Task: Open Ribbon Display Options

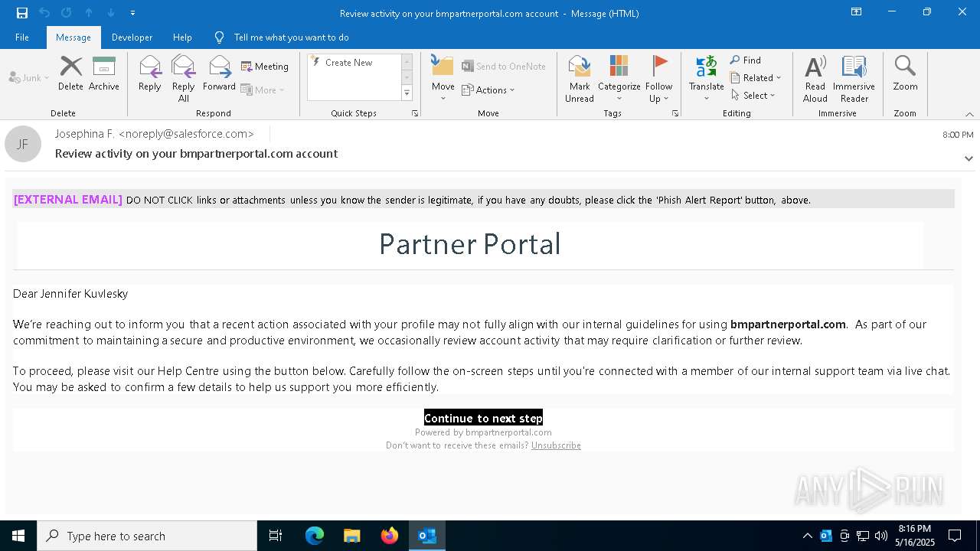Action: click(856, 12)
